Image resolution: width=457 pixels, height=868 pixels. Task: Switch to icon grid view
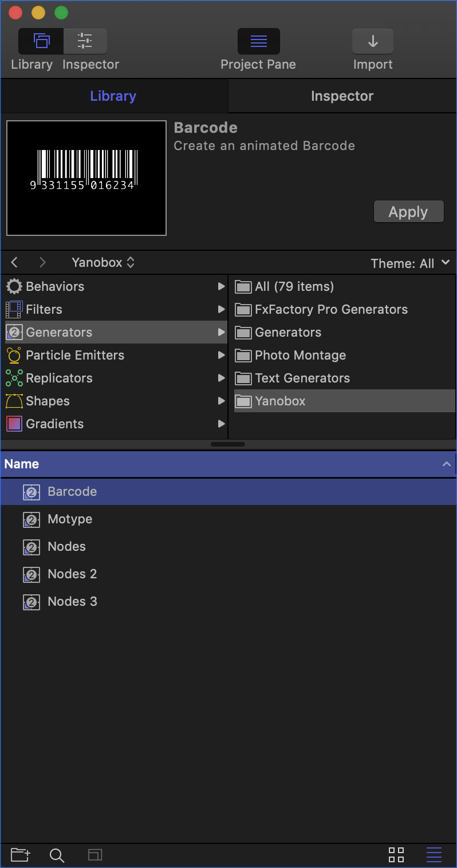(396, 855)
